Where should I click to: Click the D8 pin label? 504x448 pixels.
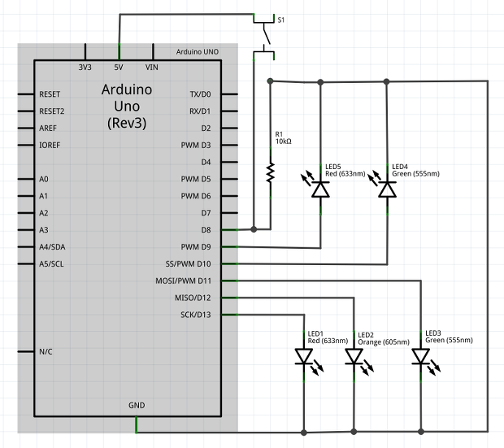[206, 230]
